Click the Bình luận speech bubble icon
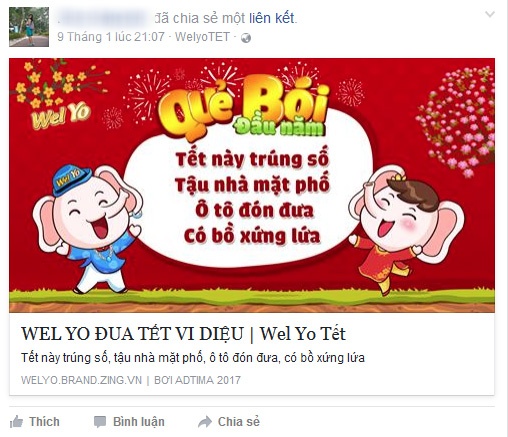This screenshot has width=508, height=437. click(x=100, y=422)
